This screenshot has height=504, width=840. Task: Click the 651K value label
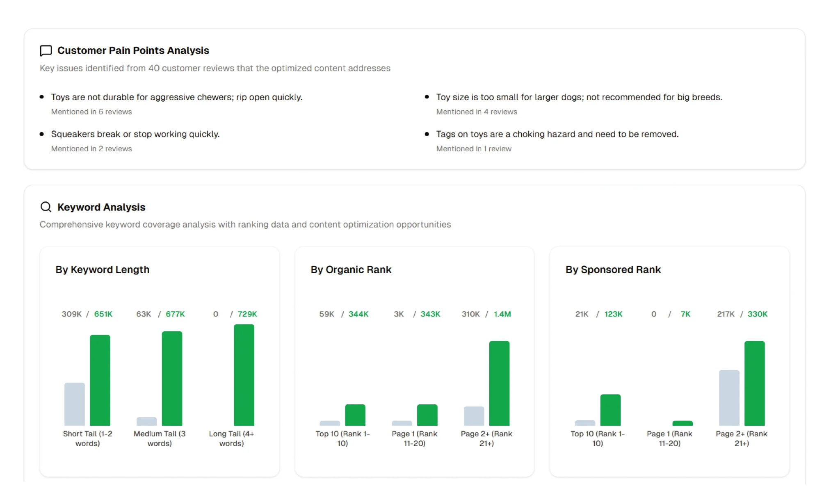[103, 314]
